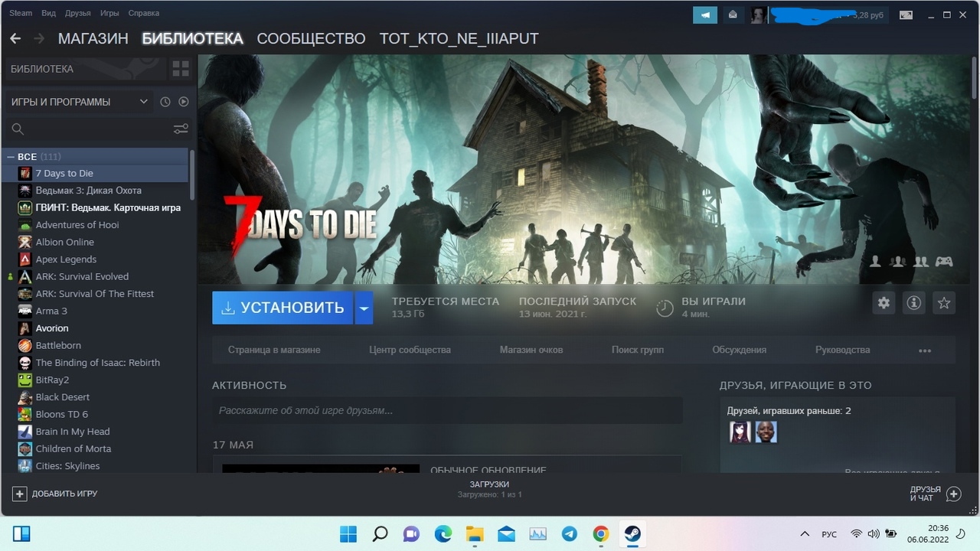Show game info for 7 Days to Die

click(x=913, y=303)
